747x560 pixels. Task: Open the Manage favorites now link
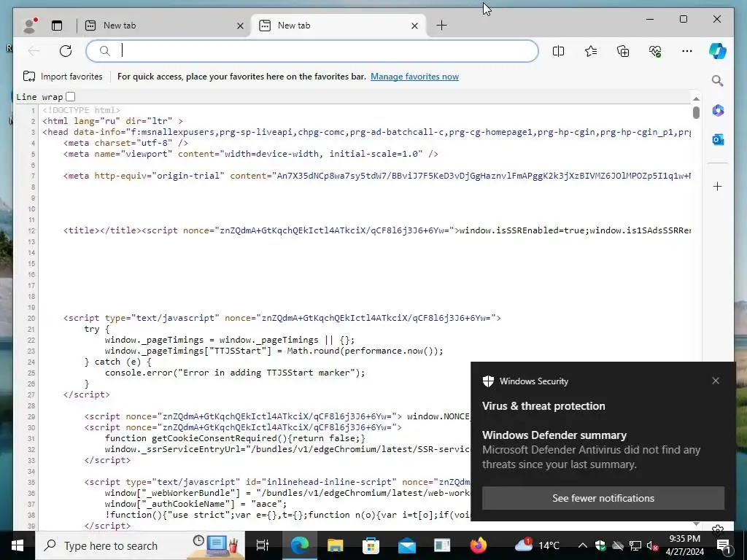tap(414, 76)
